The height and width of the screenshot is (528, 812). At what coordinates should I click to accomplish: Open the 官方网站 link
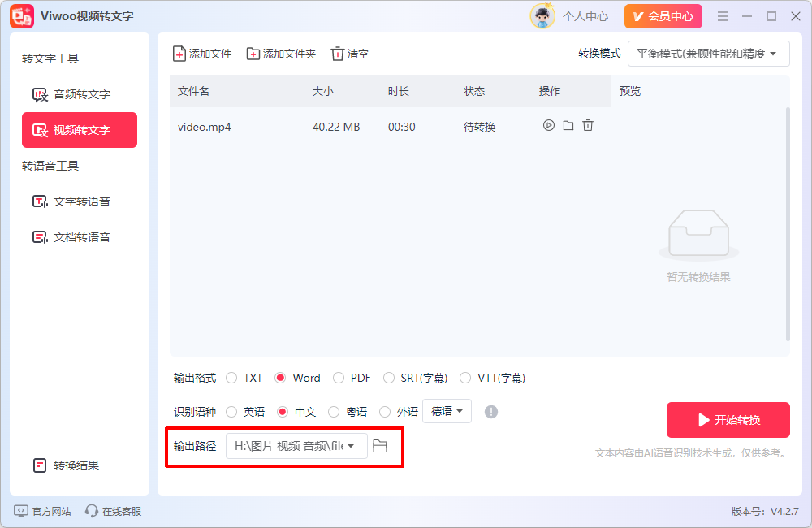point(42,512)
